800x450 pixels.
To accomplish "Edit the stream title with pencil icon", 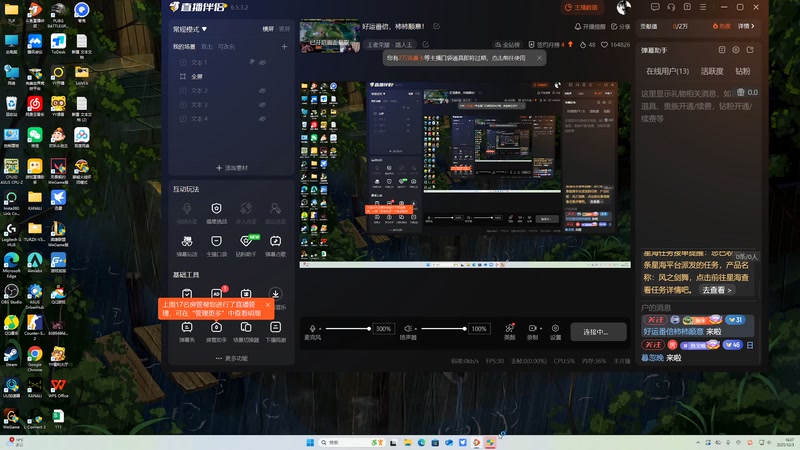I will (437, 26).
